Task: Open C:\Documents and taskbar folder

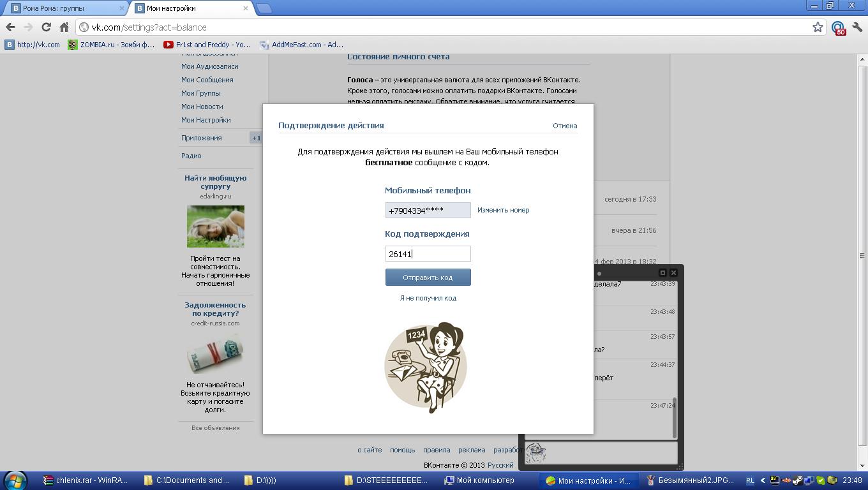Action: coord(188,480)
